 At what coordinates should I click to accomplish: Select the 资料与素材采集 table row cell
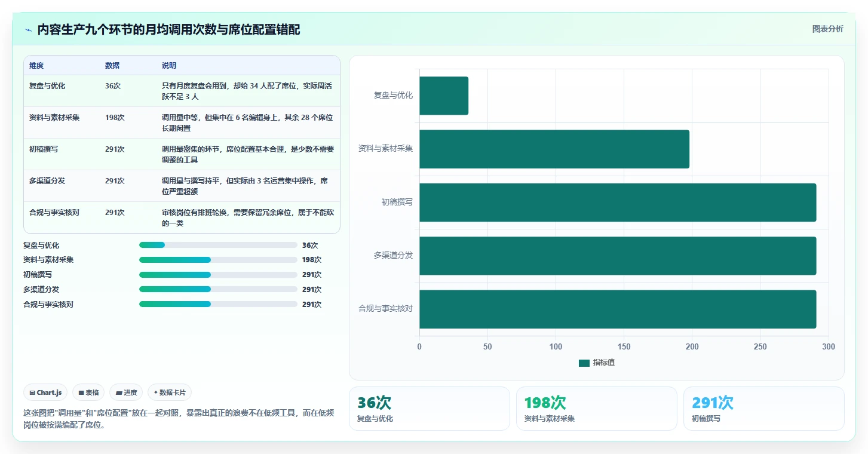tap(54, 118)
